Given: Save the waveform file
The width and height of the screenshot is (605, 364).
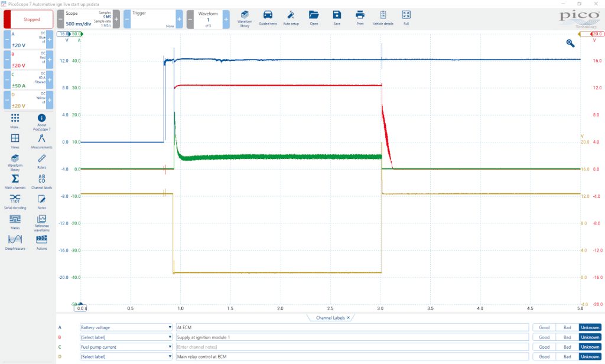Looking at the screenshot, I should [337, 18].
